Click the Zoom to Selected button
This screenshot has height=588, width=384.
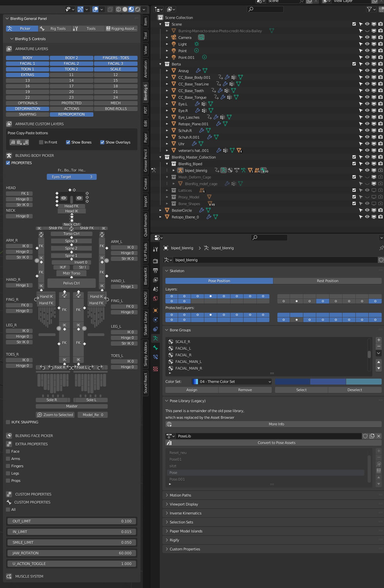(55, 415)
